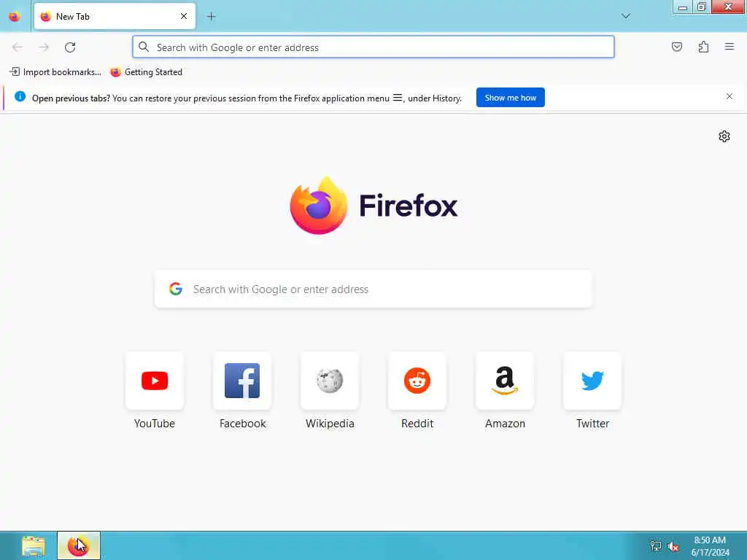This screenshot has width=747, height=560.
Task: Click the Show me how button
Action: (510, 98)
